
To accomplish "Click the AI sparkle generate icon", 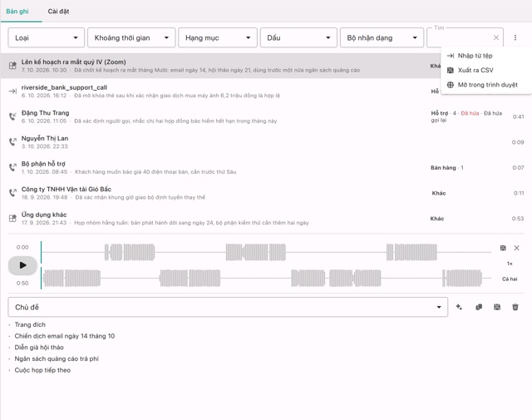I will tap(459, 307).
